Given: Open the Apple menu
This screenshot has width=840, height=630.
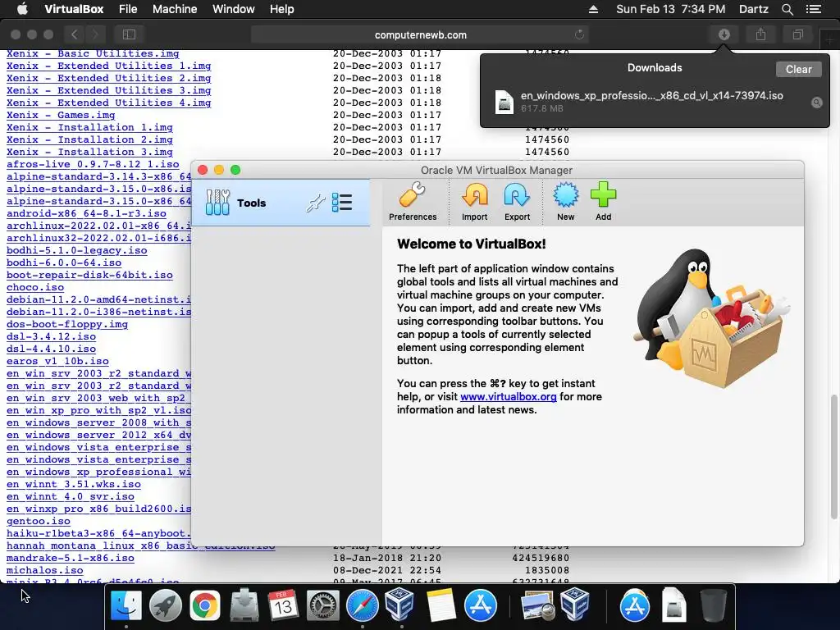Looking at the screenshot, I should [22, 9].
